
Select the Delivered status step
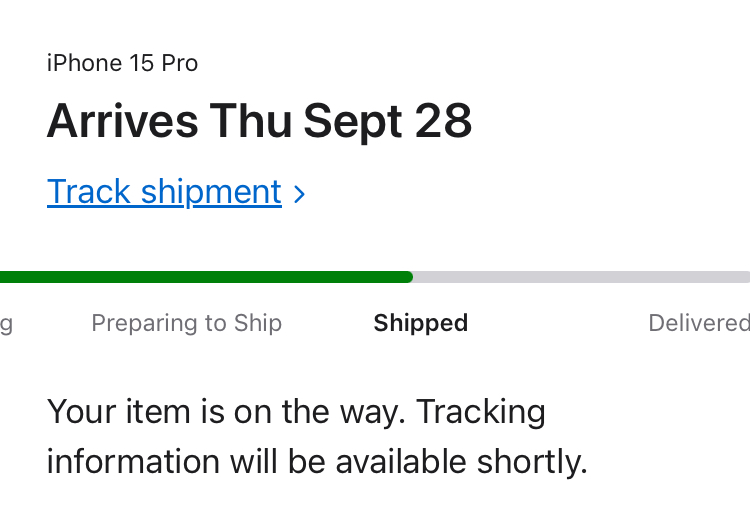point(698,323)
